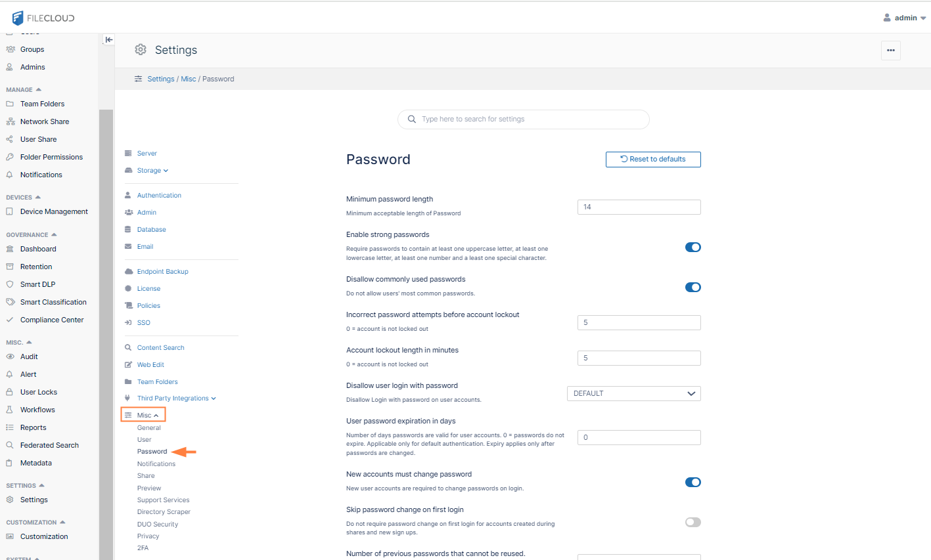Viewport: 931px width, 560px height.
Task: Switch to the Notifications settings tab
Action: [156, 463]
